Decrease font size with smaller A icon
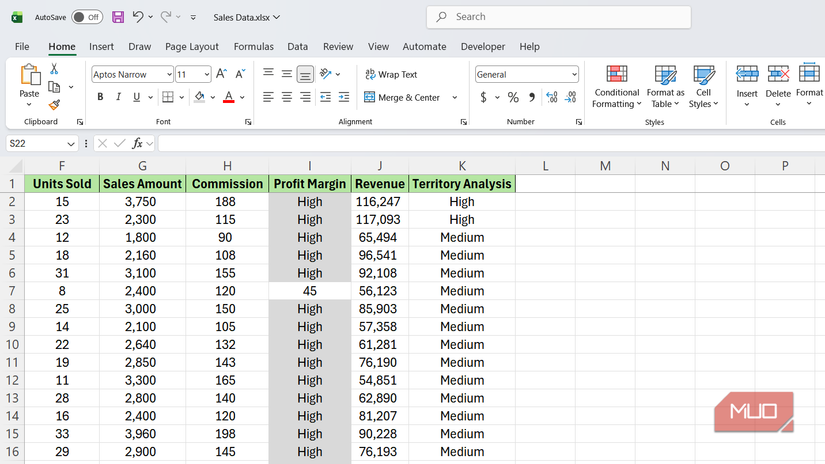The image size is (825, 464). (x=240, y=74)
